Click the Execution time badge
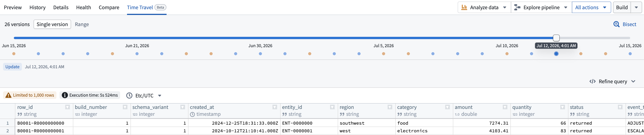The height and width of the screenshot is (135, 644). coord(90,95)
